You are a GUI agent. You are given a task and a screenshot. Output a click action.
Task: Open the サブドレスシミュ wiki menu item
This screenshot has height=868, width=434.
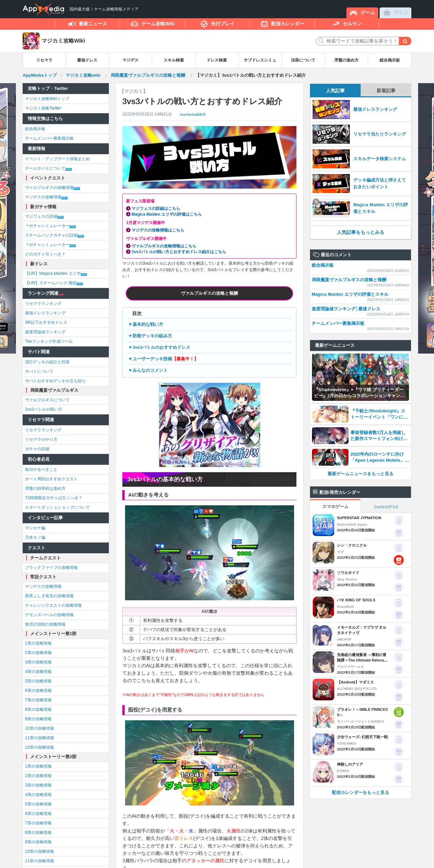[260, 60]
